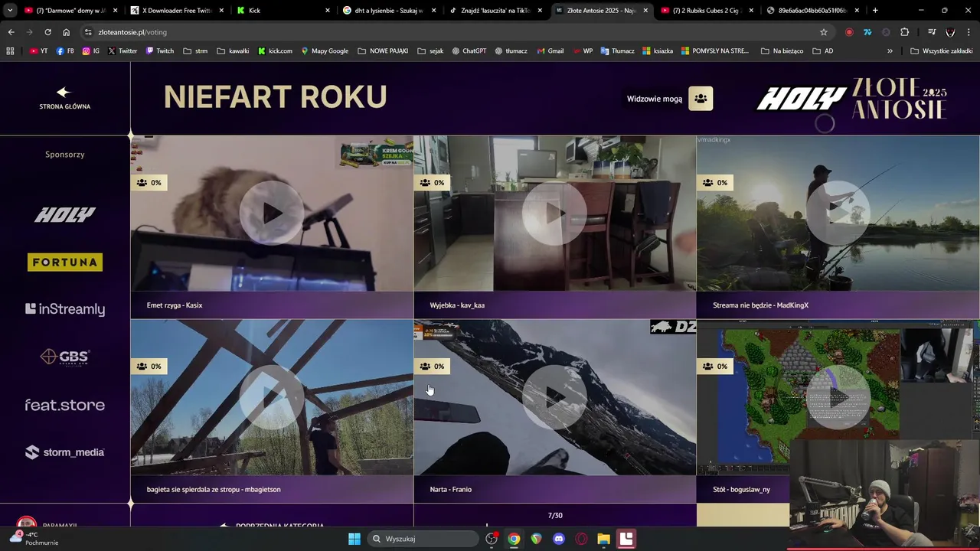
Task: Bookmark this page with the star icon
Action: pyautogui.click(x=824, y=32)
